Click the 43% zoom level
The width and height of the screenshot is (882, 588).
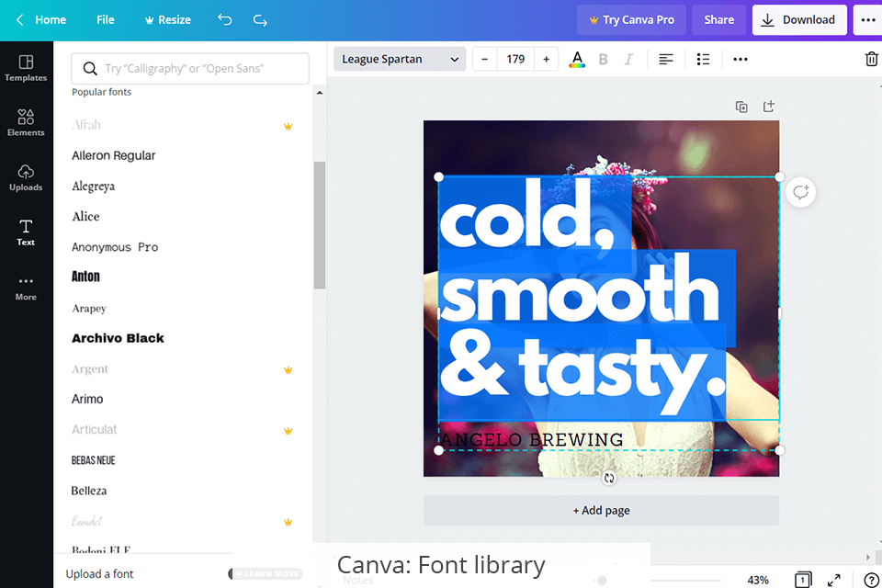pyautogui.click(x=758, y=580)
